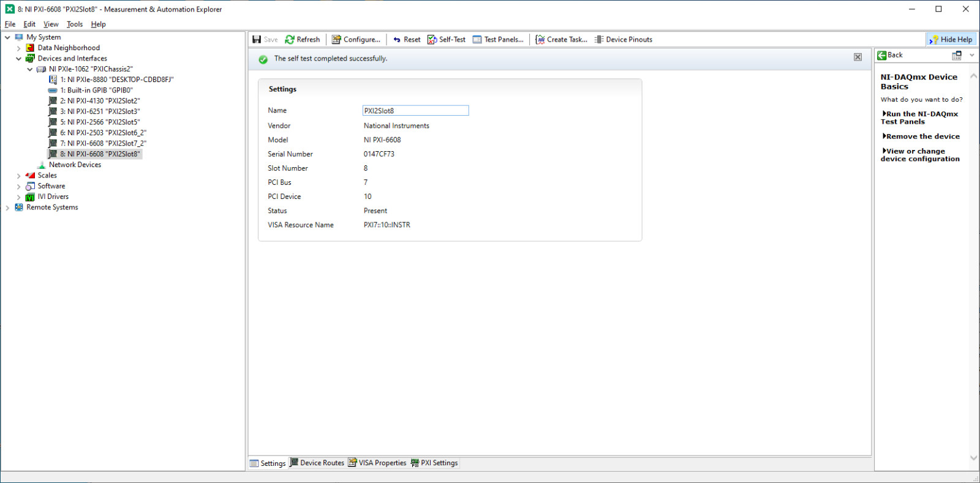The width and height of the screenshot is (980, 483).
Task: Click the Hide Help button
Action: coord(951,40)
